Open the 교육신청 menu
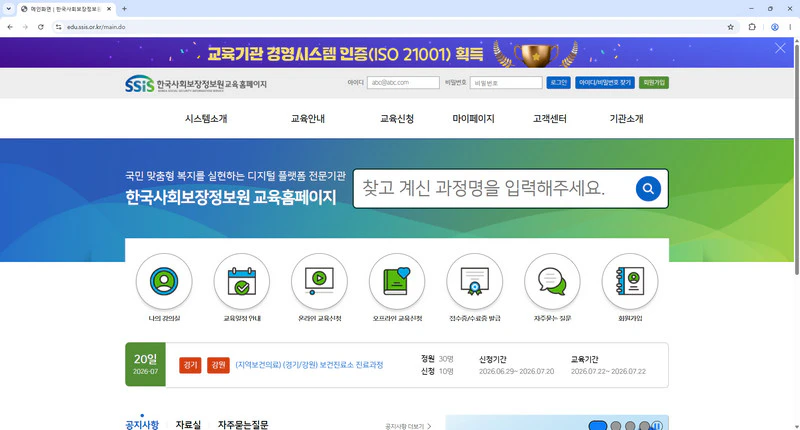800x430 pixels. pos(397,118)
